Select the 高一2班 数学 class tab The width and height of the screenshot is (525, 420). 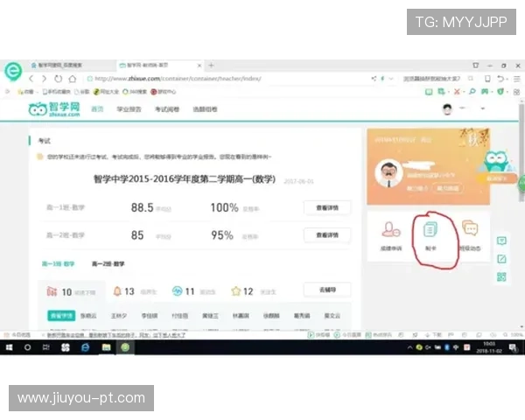(108, 264)
